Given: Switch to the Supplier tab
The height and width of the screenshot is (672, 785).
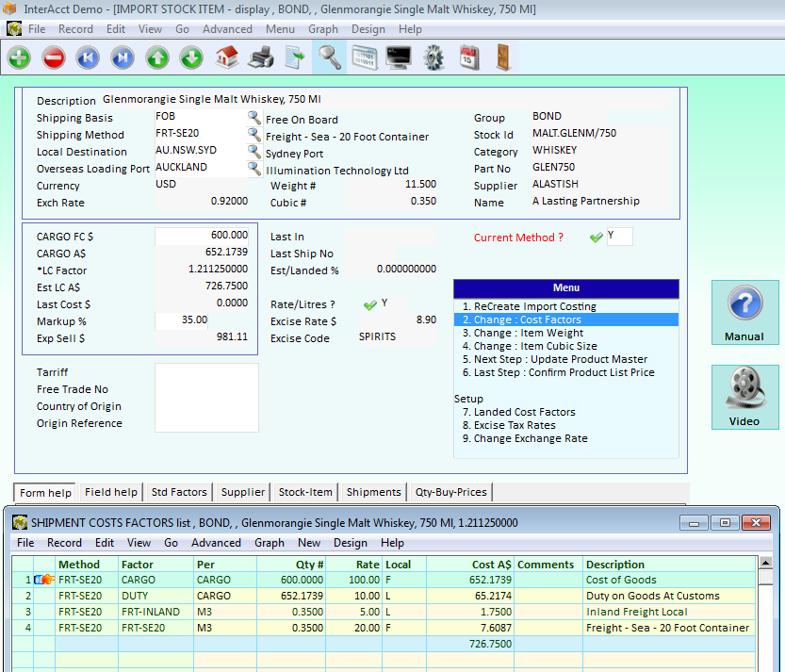Looking at the screenshot, I should click(243, 492).
